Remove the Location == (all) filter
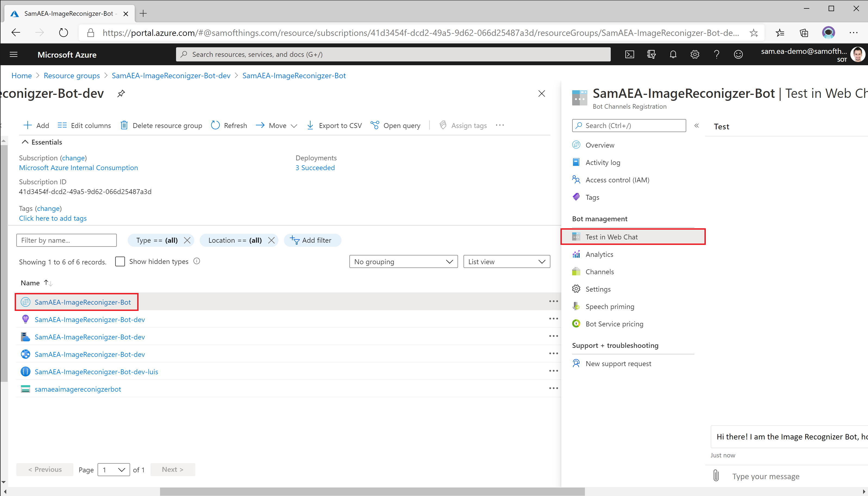Viewport: 868px width, 496px height. pos(271,240)
